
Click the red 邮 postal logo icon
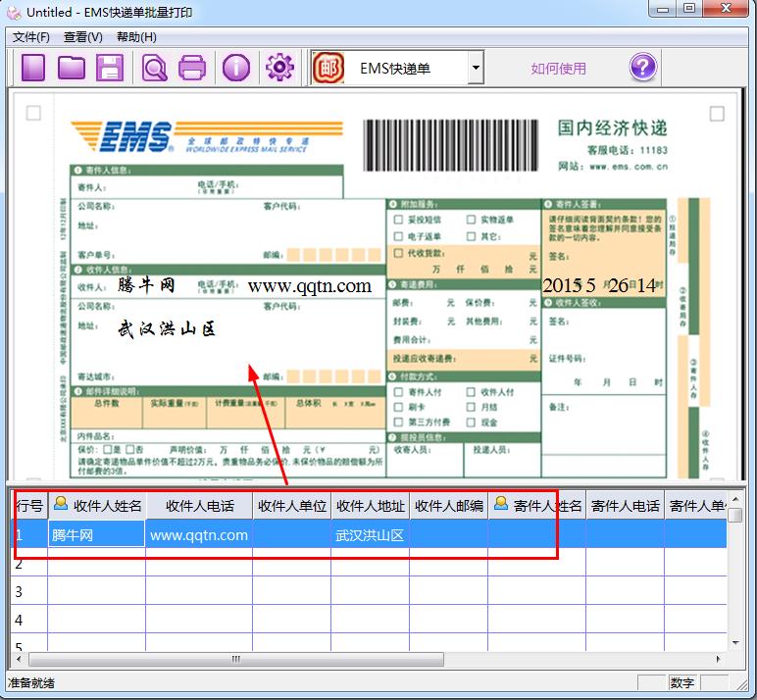(x=328, y=68)
